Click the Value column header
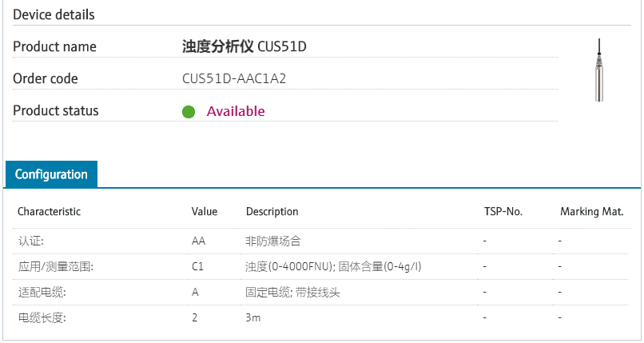Viewport: 644px width, 343px height. coord(205,212)
